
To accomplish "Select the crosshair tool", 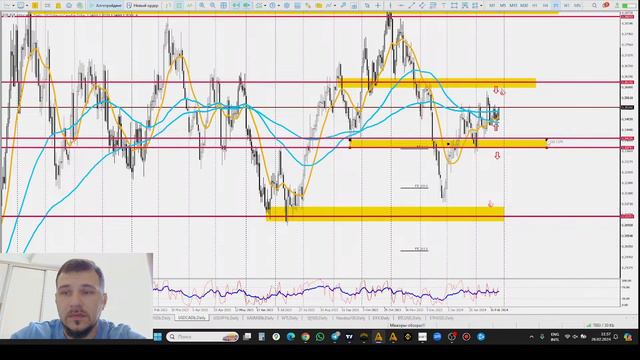I will (378, 6).
